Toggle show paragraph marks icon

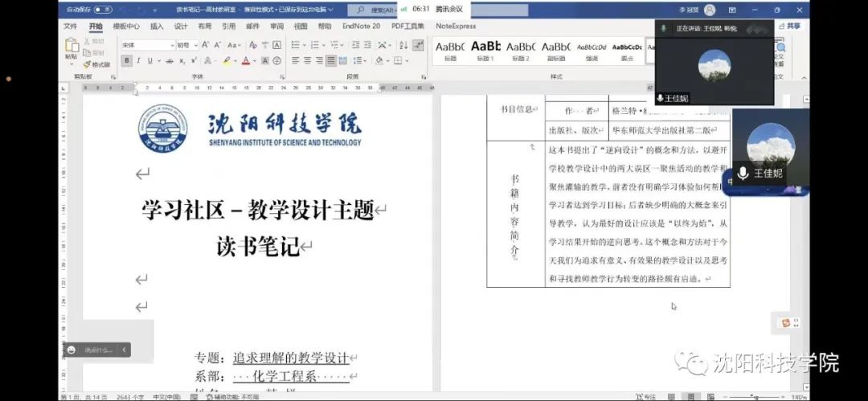coord(418,45)
